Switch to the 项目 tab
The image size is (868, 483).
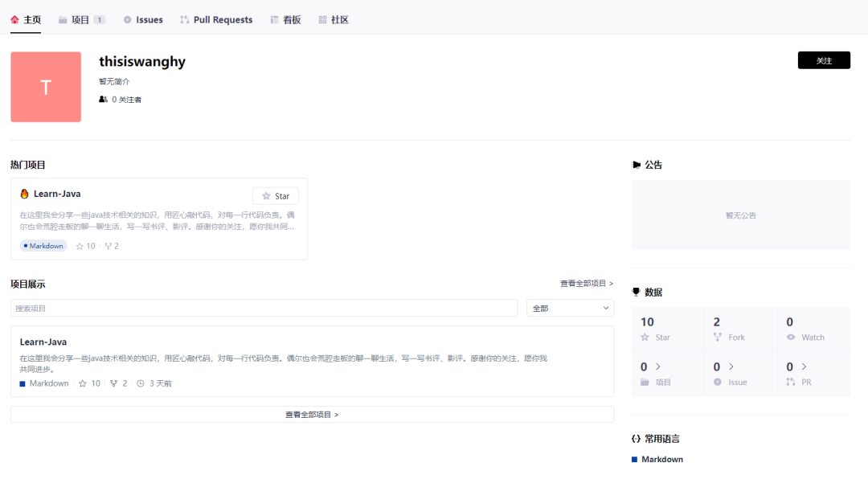(x=81, y=20)
